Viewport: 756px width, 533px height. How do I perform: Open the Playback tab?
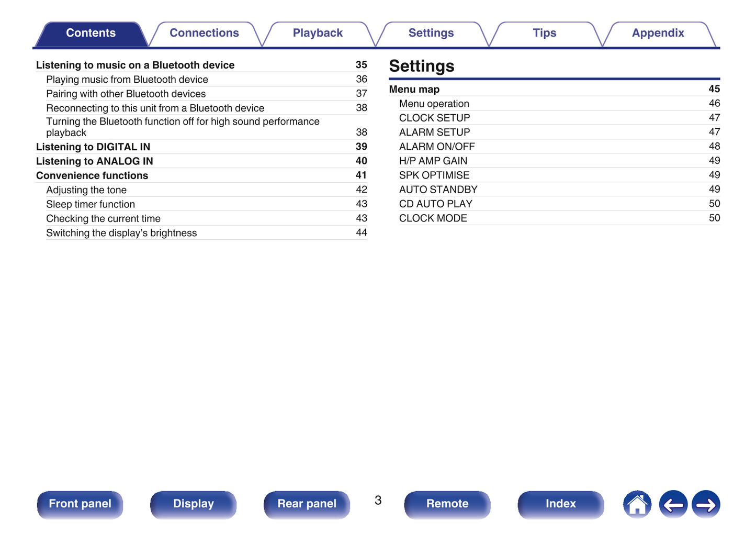pyautogui.click(x=318, y=33)
